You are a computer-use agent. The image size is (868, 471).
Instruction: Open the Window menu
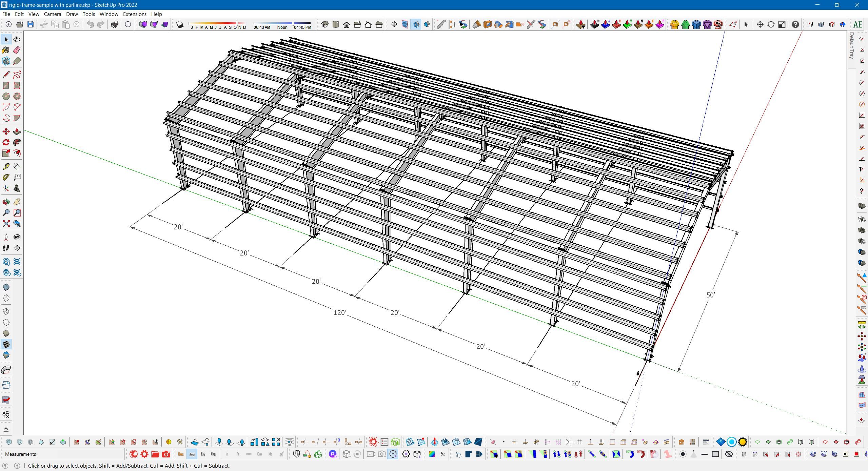[109, 14]
